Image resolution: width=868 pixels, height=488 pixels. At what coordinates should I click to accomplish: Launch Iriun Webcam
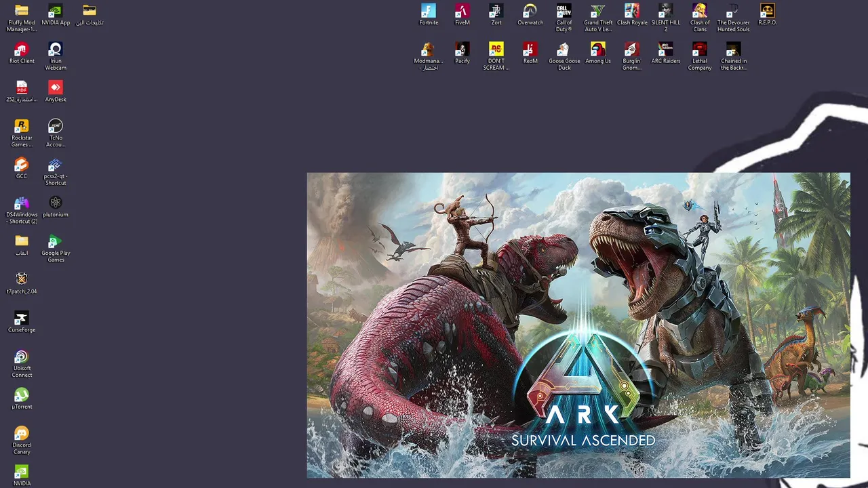pos(56,49)
